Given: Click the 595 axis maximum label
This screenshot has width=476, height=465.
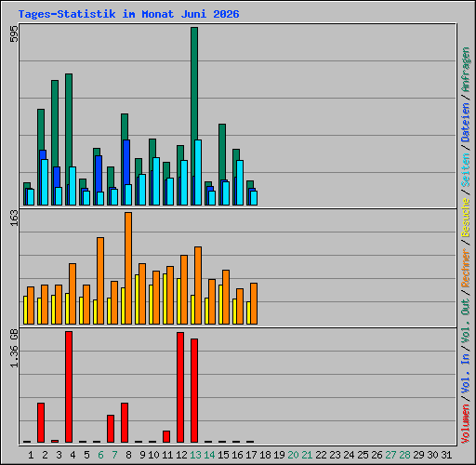Looking at the screenshot, I should [14, 33].
